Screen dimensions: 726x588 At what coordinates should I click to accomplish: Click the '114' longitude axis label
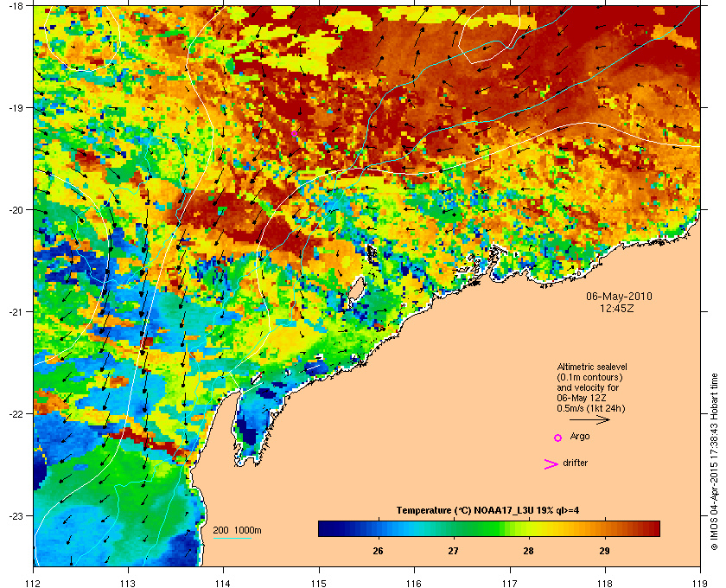coord(223,584)
